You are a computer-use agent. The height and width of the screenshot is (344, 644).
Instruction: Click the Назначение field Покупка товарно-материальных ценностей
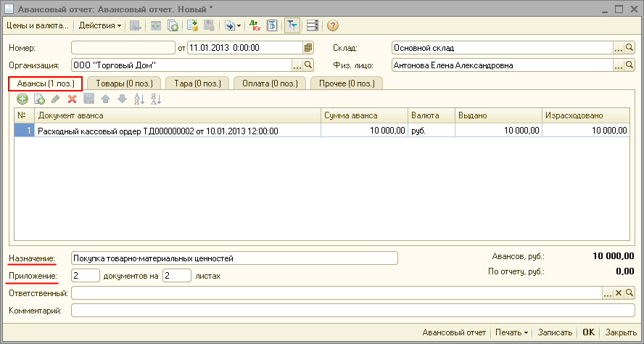click(234, 258)
